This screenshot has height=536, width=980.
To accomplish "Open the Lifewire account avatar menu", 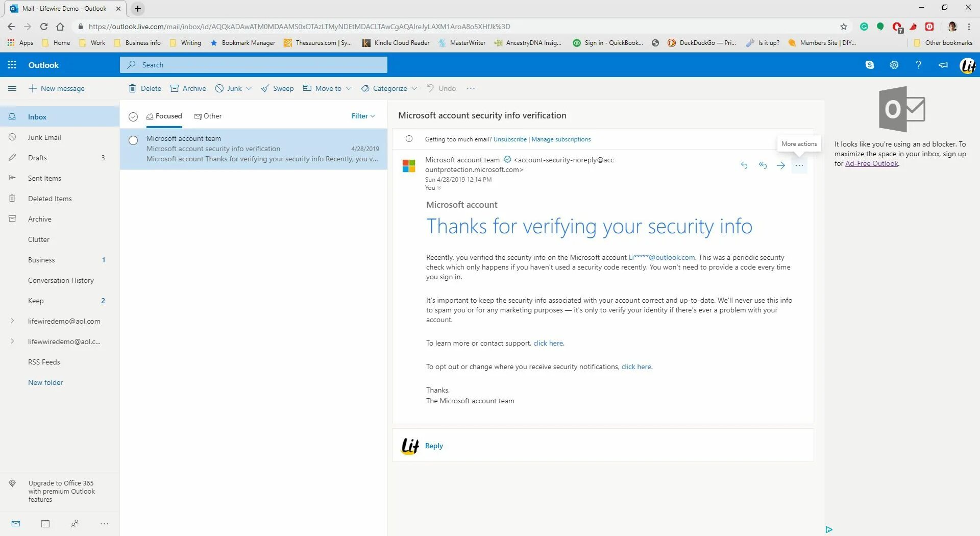I will coord(968,65).
